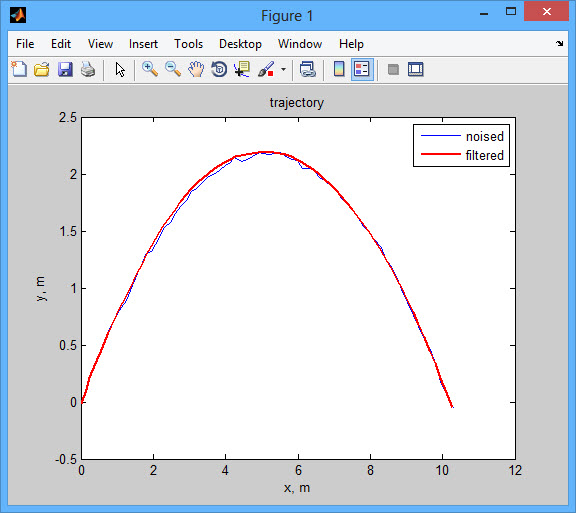576x513 pixels.
Task: Print figure using the printer icon
Action: pos(88,69)
